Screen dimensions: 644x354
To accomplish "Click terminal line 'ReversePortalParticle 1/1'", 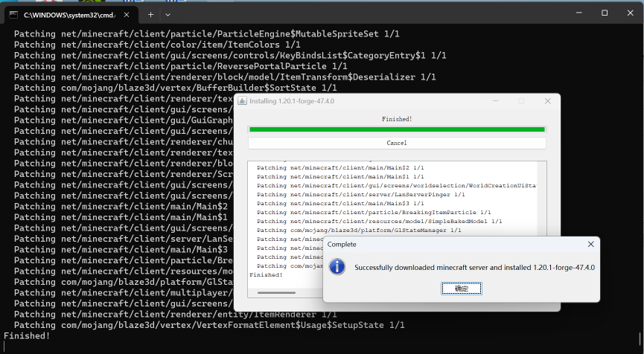I will [x=181, y=66].
